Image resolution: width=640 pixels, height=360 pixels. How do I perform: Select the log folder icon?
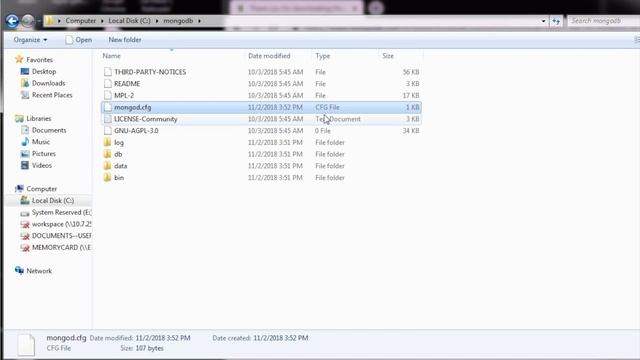[107, 142]
